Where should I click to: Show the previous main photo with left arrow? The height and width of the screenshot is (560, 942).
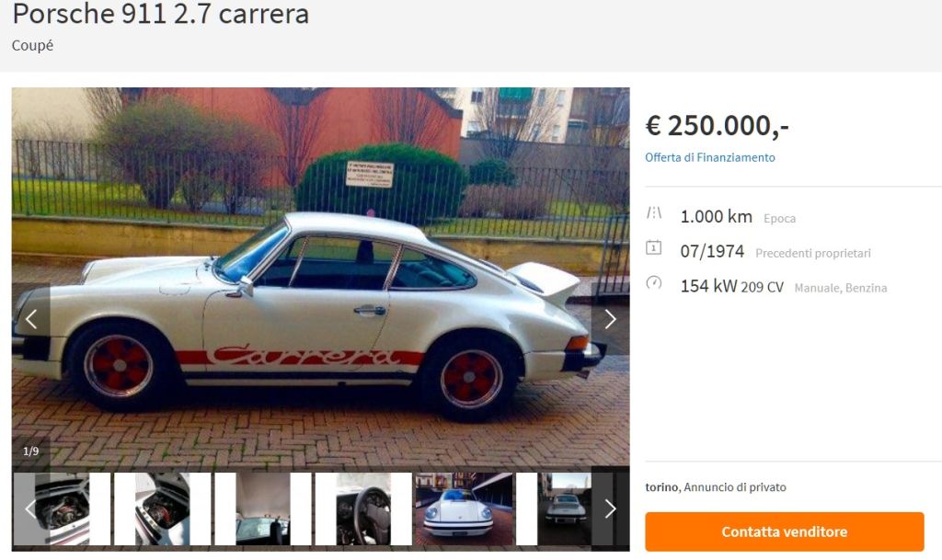click(31, 319)
